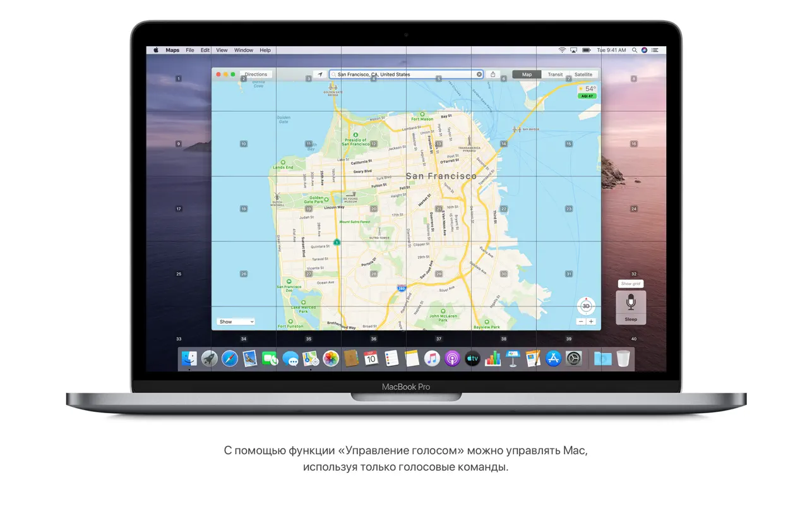Open Numbers from the Dock
This screenshot has height=508, width=812.
pos(493,359)
